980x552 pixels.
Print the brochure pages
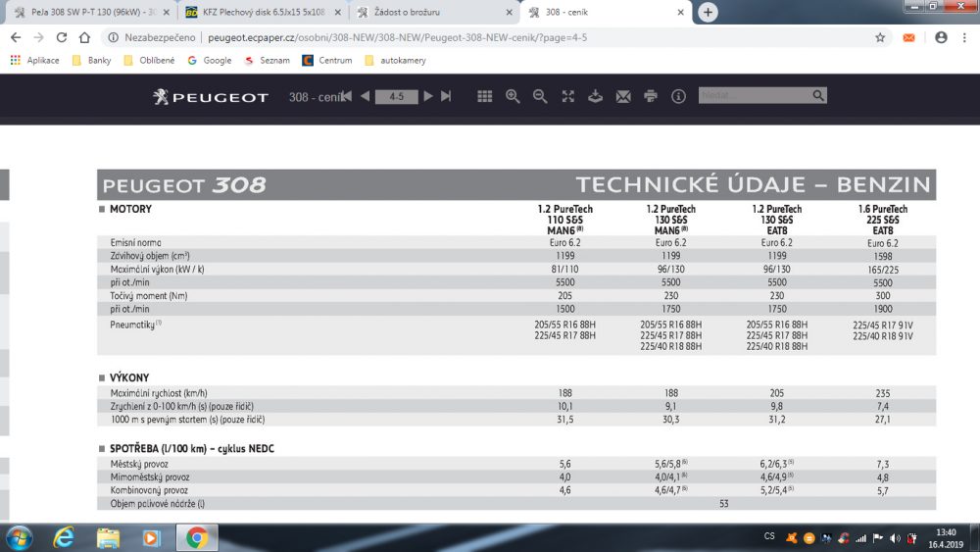[x=651, y=96]
